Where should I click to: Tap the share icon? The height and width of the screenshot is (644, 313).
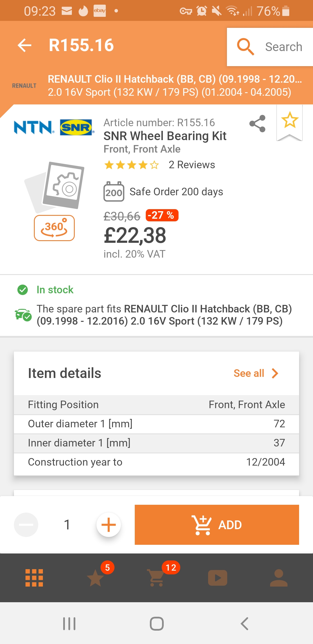pyautogui.click(x=257, y=124)
